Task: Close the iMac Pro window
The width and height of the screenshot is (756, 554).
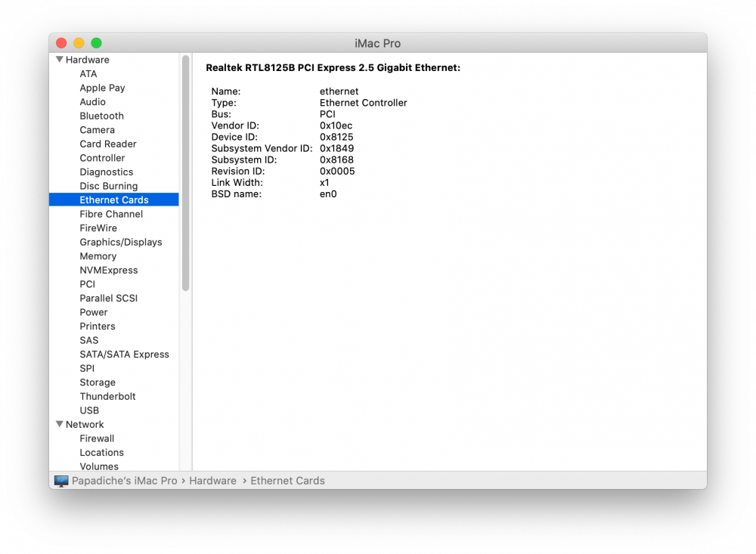Action: click(61, 43)
